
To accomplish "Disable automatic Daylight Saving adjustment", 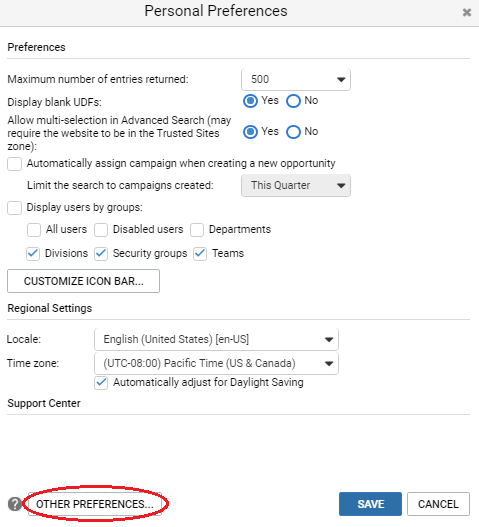I will point(101,383).
